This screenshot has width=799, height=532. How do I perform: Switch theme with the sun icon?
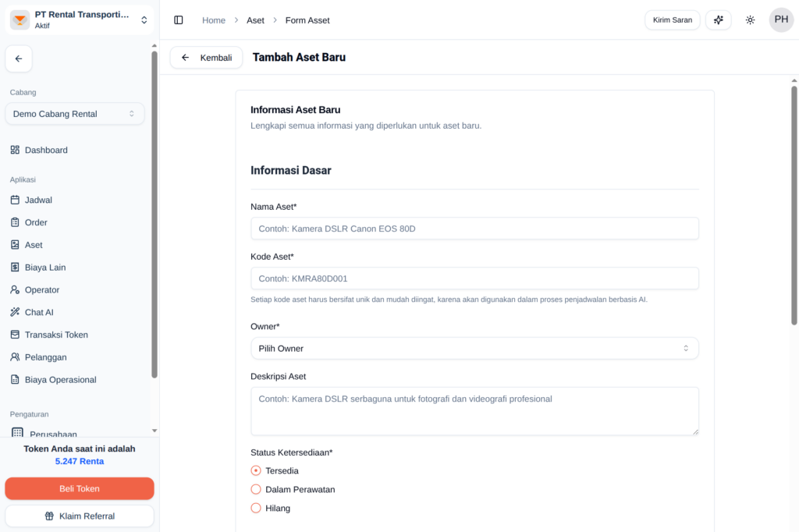[x=750, y=20]
